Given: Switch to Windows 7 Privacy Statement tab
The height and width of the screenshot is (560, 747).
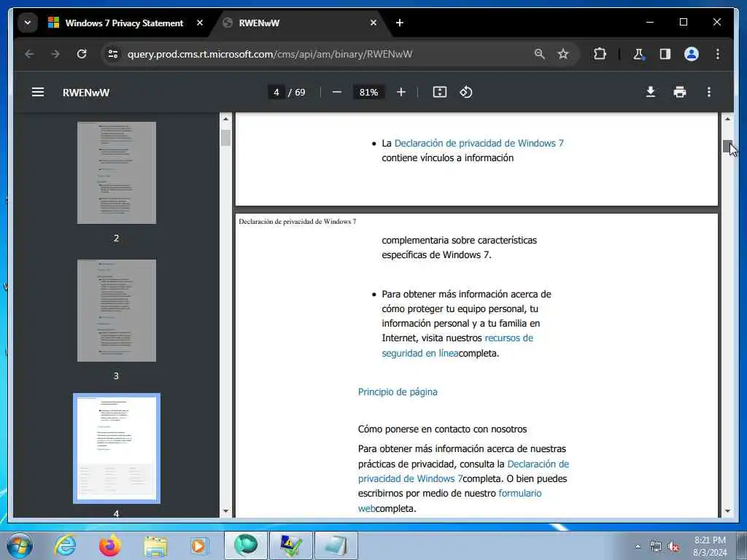Looking at the screenshot, I should [124, 23].
